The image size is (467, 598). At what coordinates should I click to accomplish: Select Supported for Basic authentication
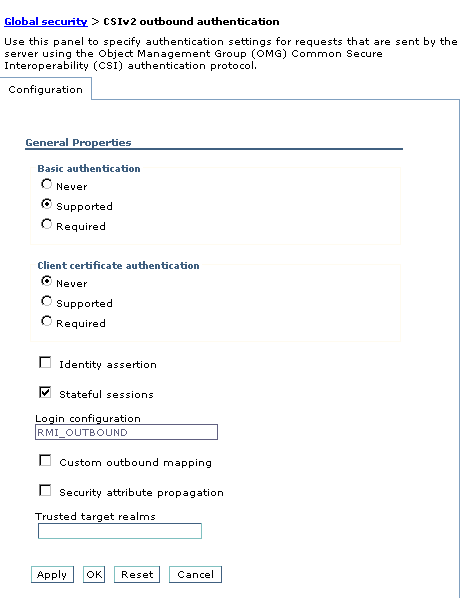pos(46,204)
